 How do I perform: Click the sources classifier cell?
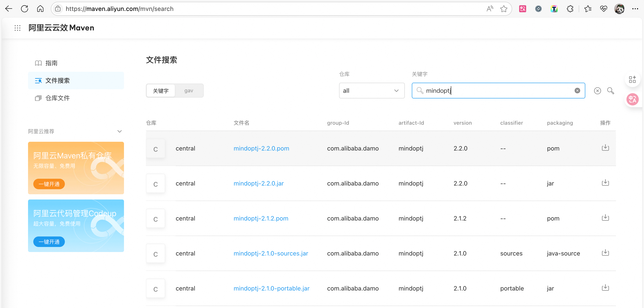(511, 253)
